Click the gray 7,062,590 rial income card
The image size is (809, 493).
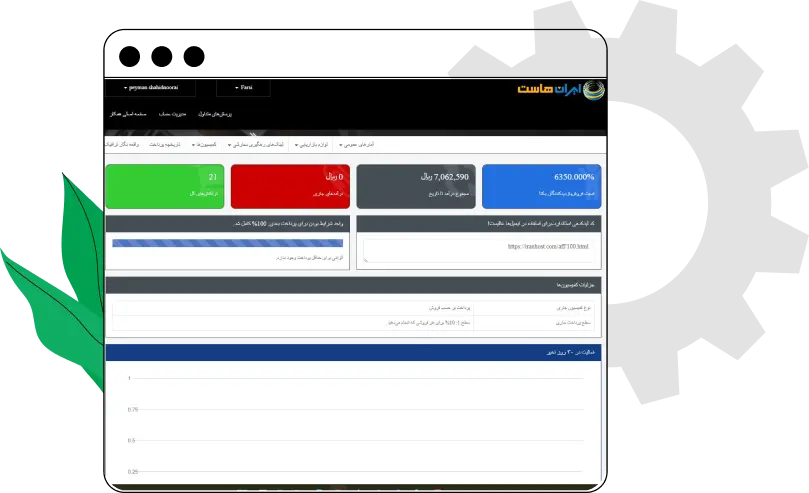[416, 186]
